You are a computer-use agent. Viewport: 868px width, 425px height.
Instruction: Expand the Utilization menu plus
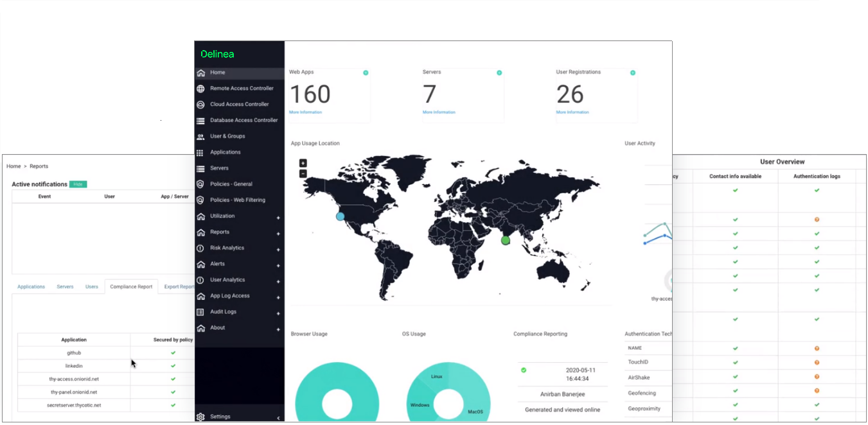pos(278,218)
